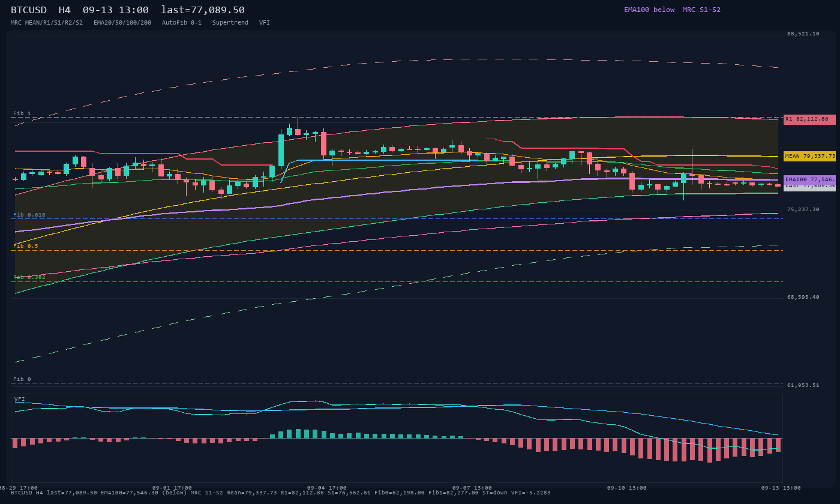This screenshot has height=504, width=840.
Task: Click the 'Fib 1' level label
Action: 22,113
